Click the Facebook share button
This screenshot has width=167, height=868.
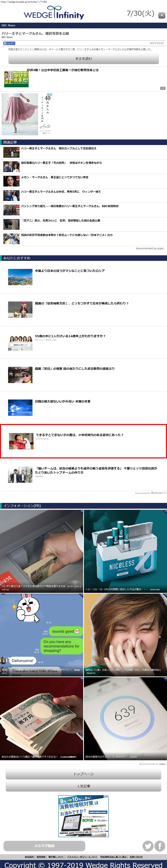(x=9, y=43)
